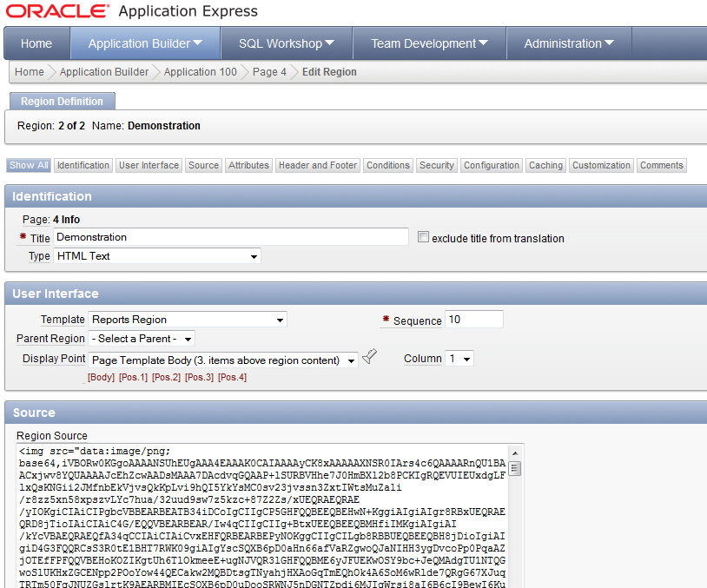
Task: Jump to the Configuration section
Action: pyautogui.click(x=492, y=166)
